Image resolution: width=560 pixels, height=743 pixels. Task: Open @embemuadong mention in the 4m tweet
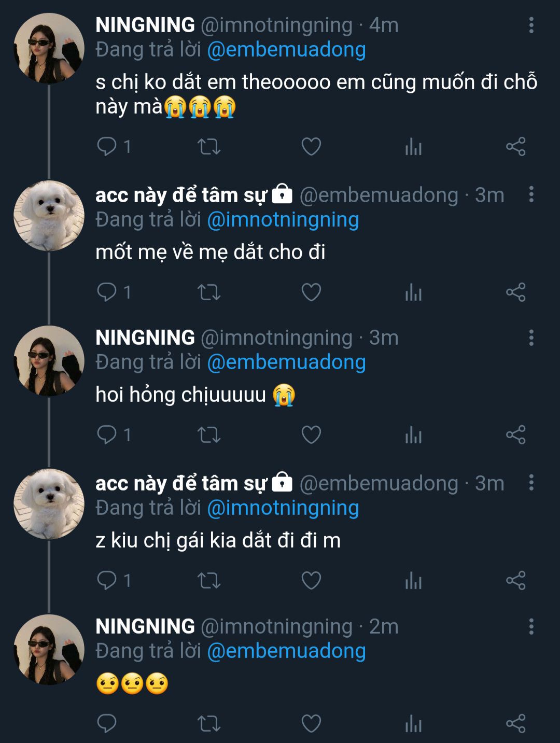tap(286, 50)
